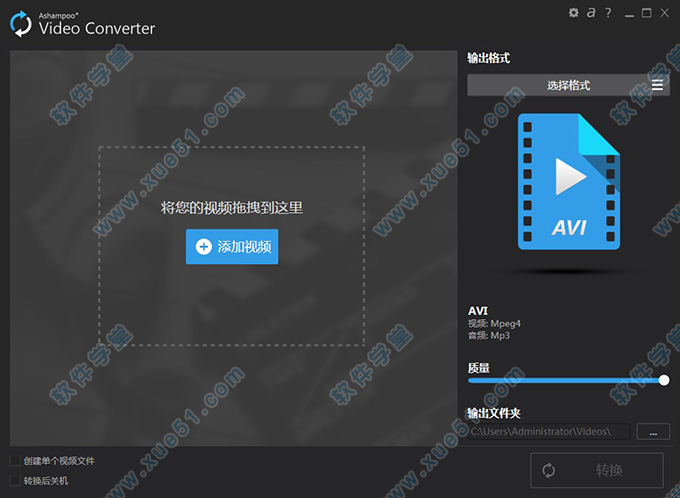Click the 视频: Mpeg4 codec text
This screenshot has width=680, height=498.
[x=494, y=324]
